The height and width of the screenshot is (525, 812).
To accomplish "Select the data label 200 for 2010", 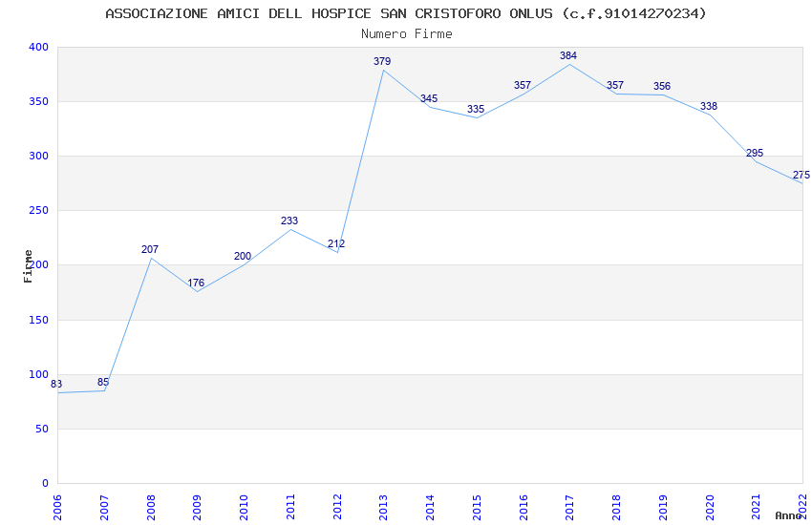I will click(243, 256).
